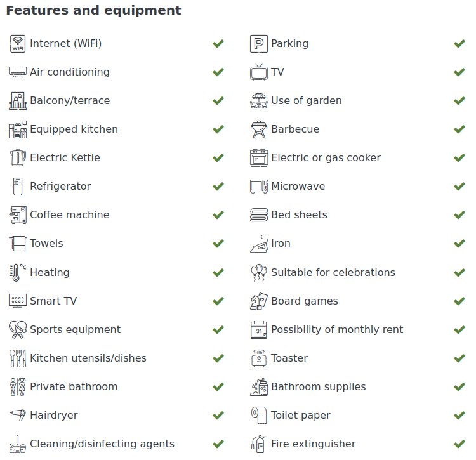Click the Parking P icon
The image size is (476, 460).
coord(259,44)
